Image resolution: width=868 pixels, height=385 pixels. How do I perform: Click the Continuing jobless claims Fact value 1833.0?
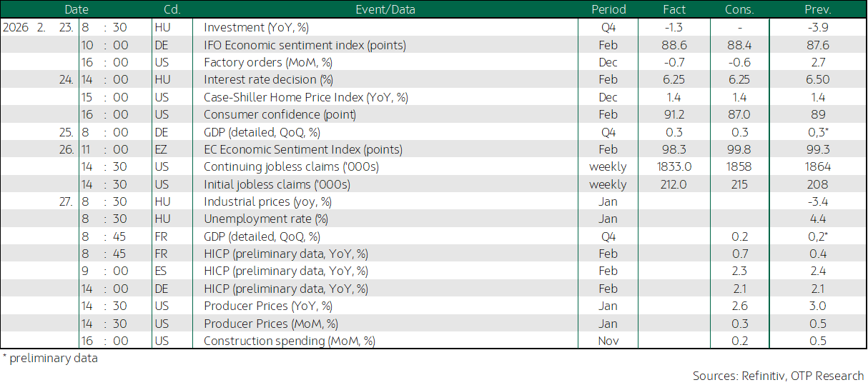pos(674,167)
